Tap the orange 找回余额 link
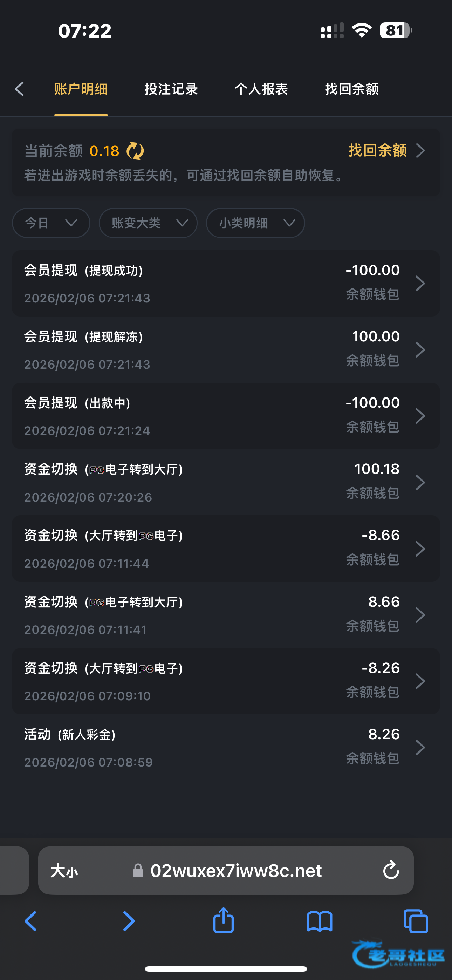452x980 pixels. 386,151
